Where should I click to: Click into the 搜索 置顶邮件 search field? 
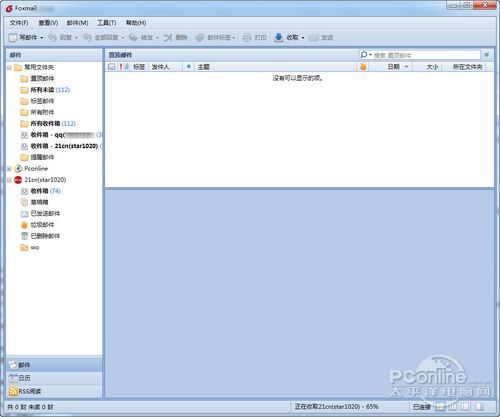coord(427,55)
